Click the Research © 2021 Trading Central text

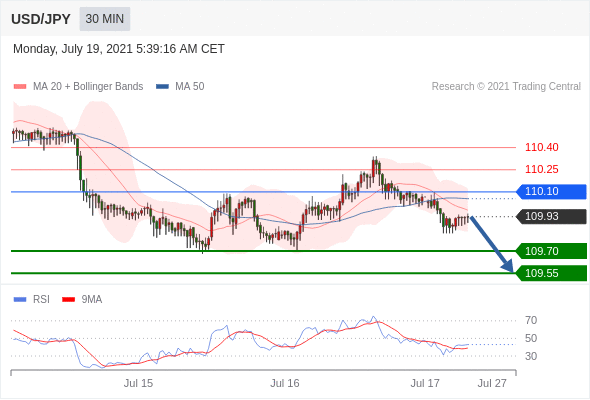(506, 87)
